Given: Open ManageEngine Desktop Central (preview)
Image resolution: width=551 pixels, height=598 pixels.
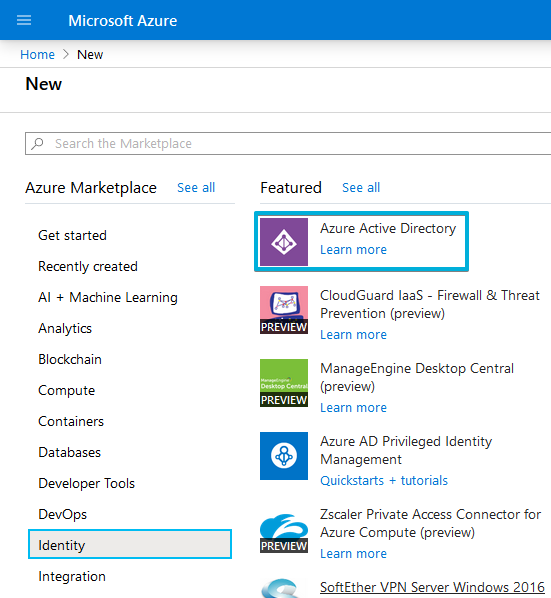Looking at the screenshot, I should [x=417, y=377].
